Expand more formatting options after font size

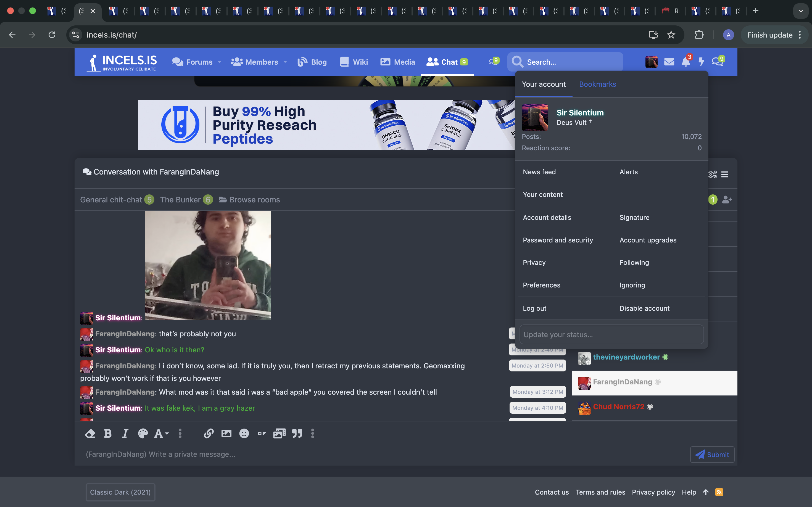point(180,434)
